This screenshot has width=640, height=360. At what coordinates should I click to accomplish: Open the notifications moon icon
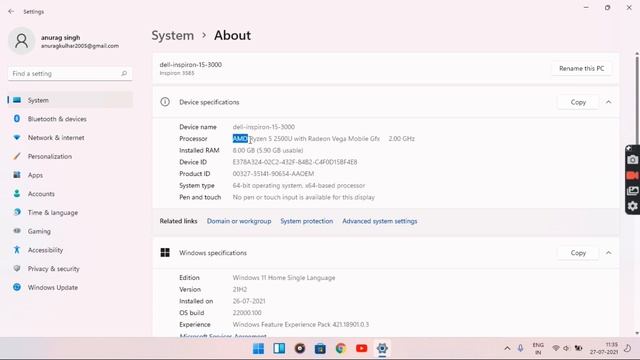pyautogui.click(x=628, y=349)
